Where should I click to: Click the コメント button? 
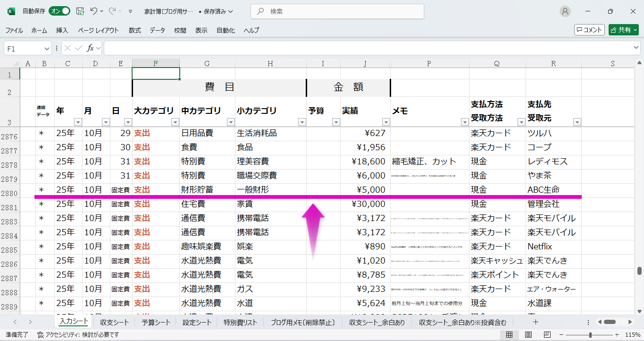589,30
